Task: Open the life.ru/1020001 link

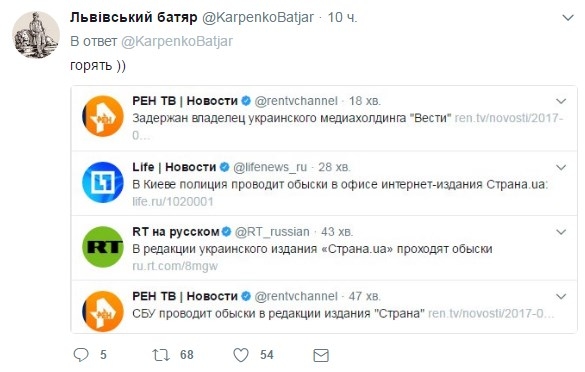Action: tap(173, 201)
